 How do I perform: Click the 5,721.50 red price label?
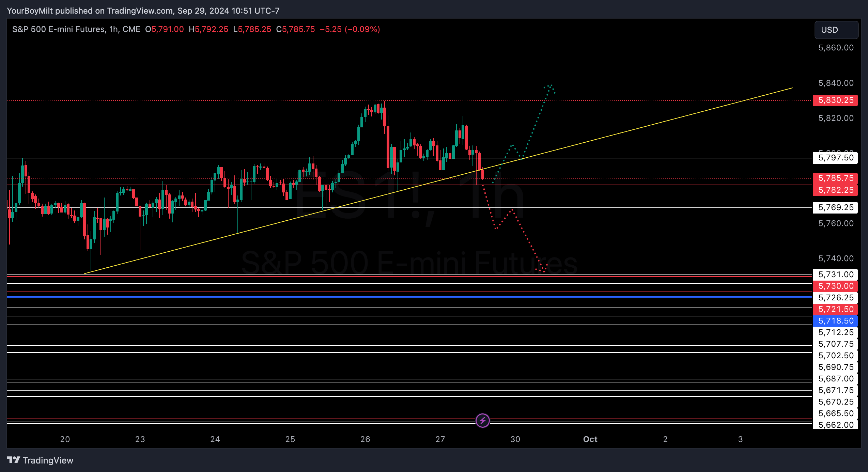(835, 309)
